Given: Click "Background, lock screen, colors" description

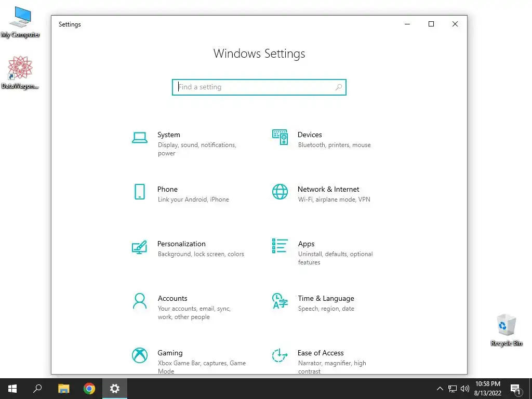Looking at the screenshot, I should point(201,254).
